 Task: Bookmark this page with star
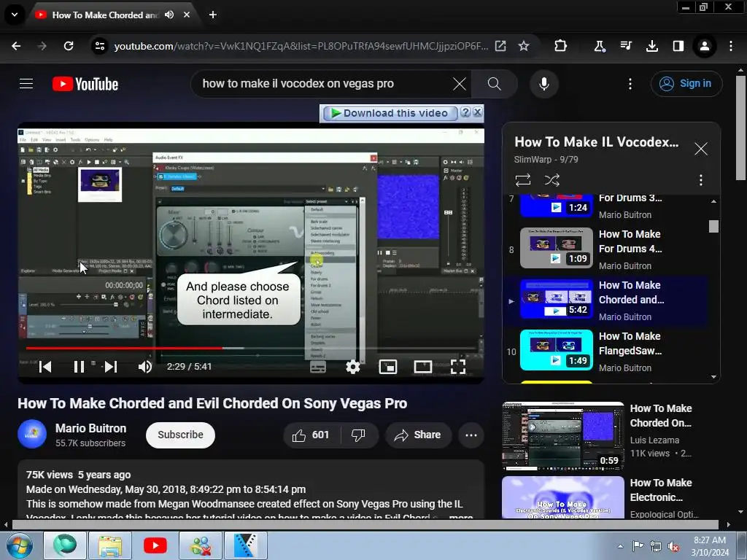point(524,46)
